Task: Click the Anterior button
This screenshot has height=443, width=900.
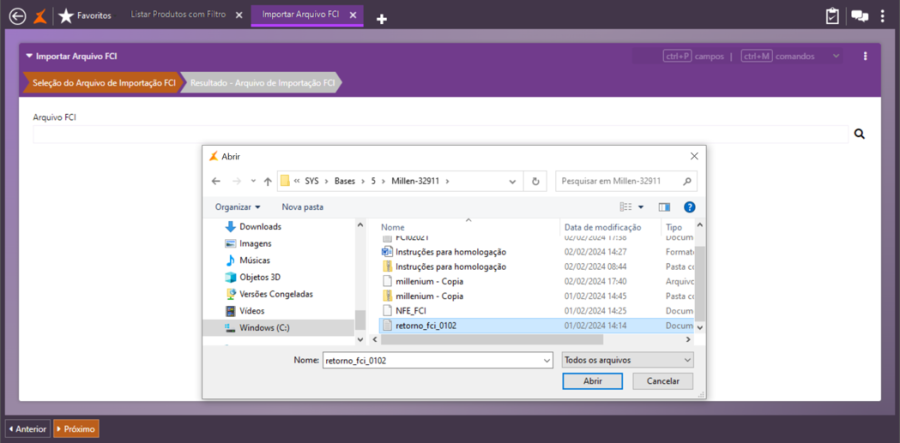Action: (28, 429)
